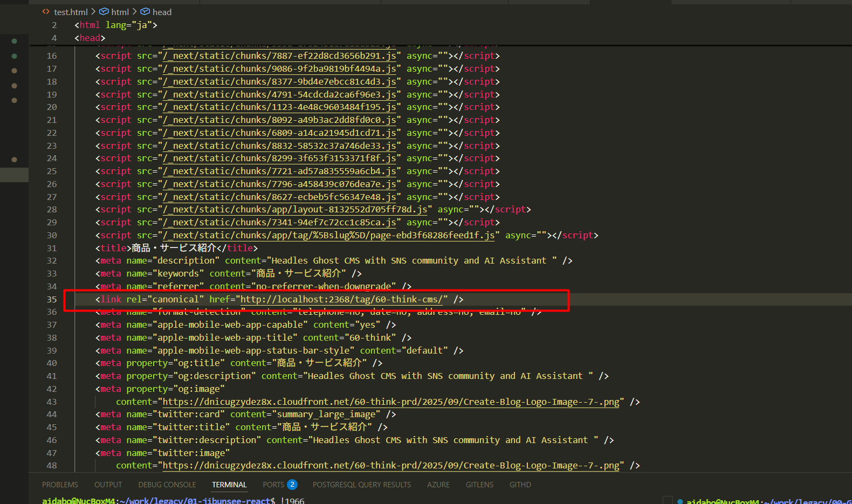Viewport: 852px width, 504px height.
Task: Open the PostgreSQL Query Results tab
Action: coord(361,485)
